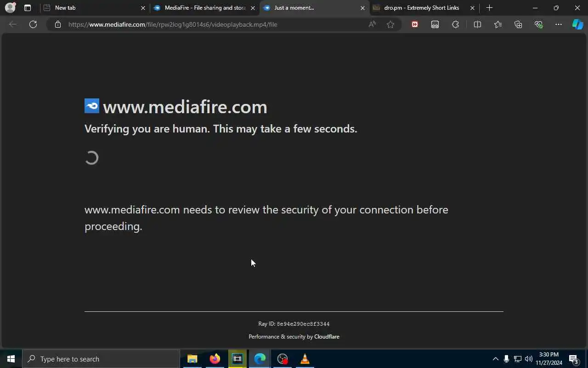Open VLC media player from taskbar
The width and height of the screenshot is (588, 368).
(x=305, y=359)
